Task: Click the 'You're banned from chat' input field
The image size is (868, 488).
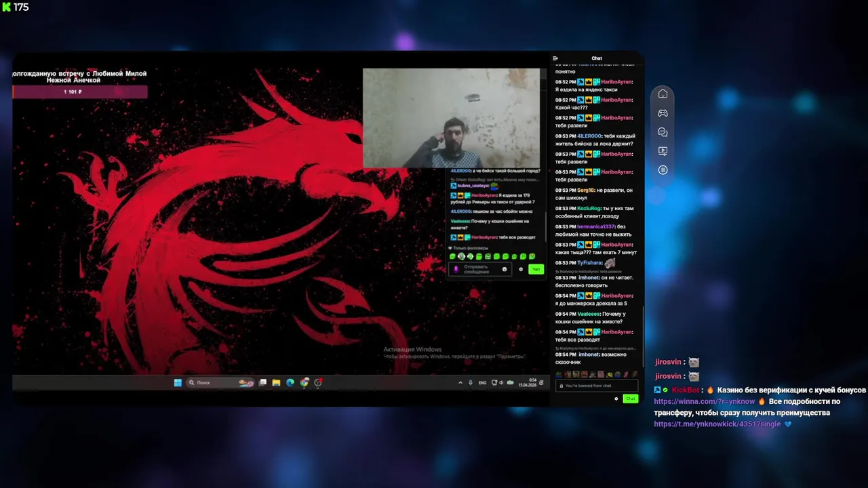Action: tap(596, 386)
